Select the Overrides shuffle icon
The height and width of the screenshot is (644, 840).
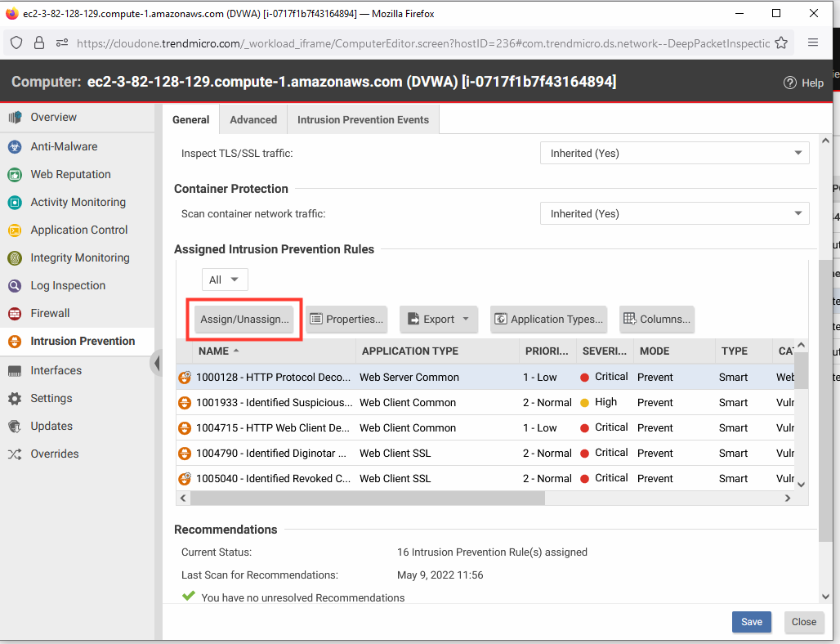point(15,454)
